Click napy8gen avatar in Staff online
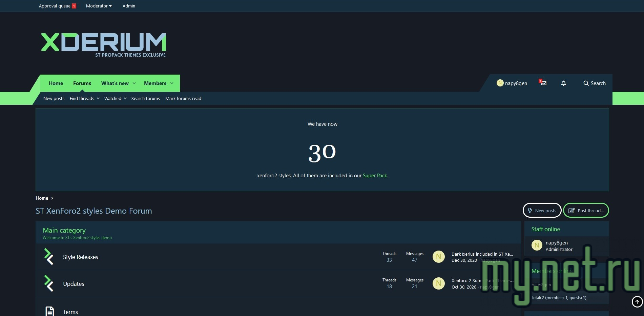Image resolution: width=644 pixels, height=316 pixels. click(537, 245)
